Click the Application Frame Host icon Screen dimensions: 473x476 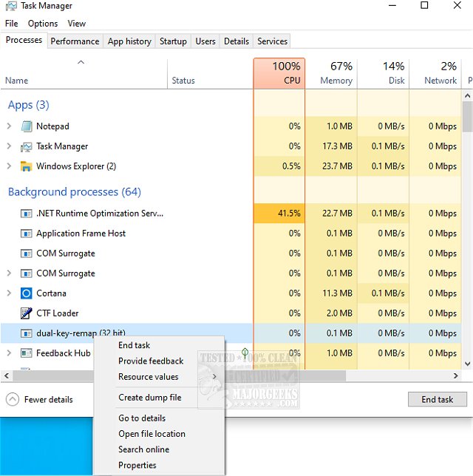point(27,234)
